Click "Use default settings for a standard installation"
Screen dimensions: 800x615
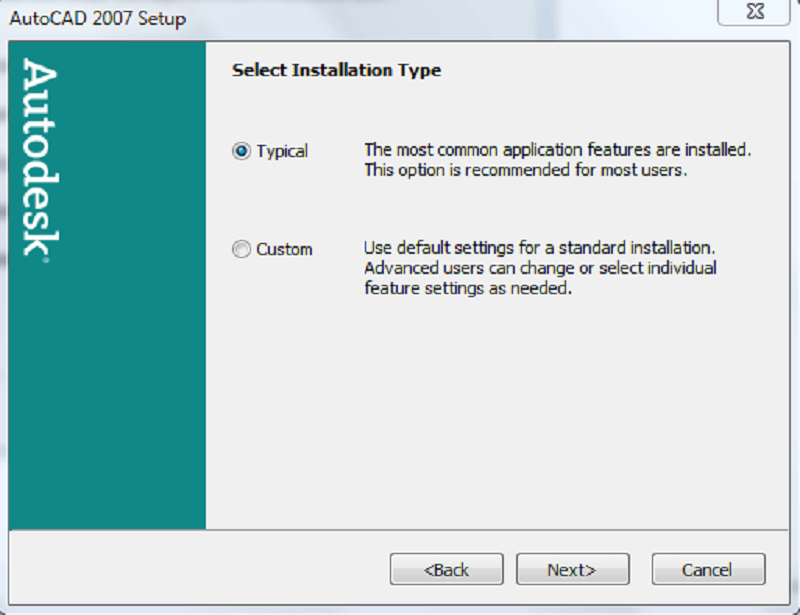point(539,248)
